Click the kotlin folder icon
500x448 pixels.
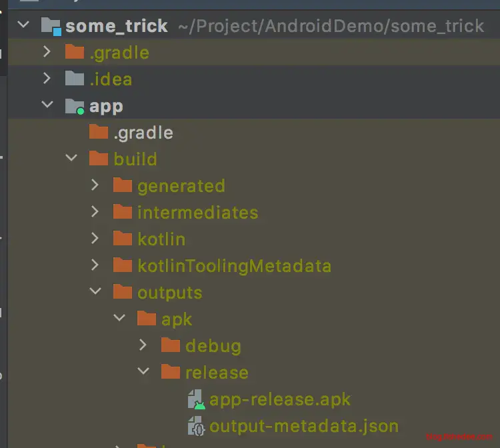(123, 239)
